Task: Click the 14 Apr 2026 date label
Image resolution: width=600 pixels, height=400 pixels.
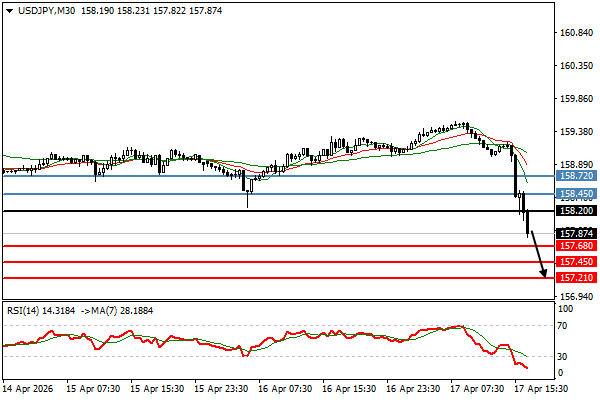Action: (27, 388)
